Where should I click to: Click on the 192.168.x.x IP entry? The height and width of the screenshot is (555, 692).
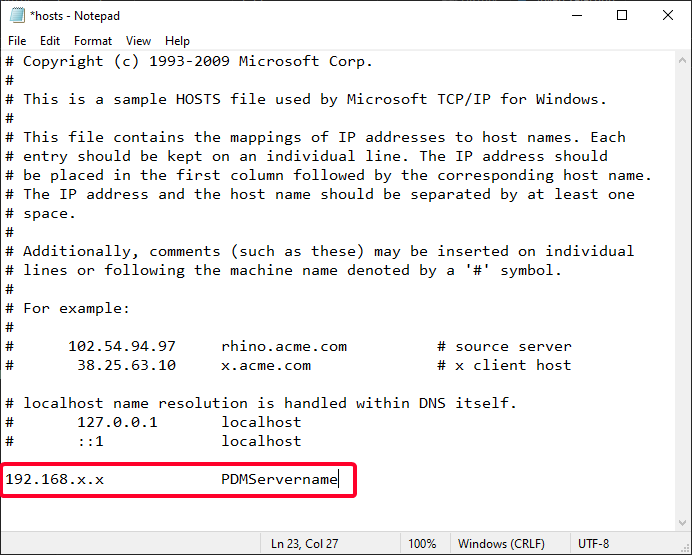(55, 479)
